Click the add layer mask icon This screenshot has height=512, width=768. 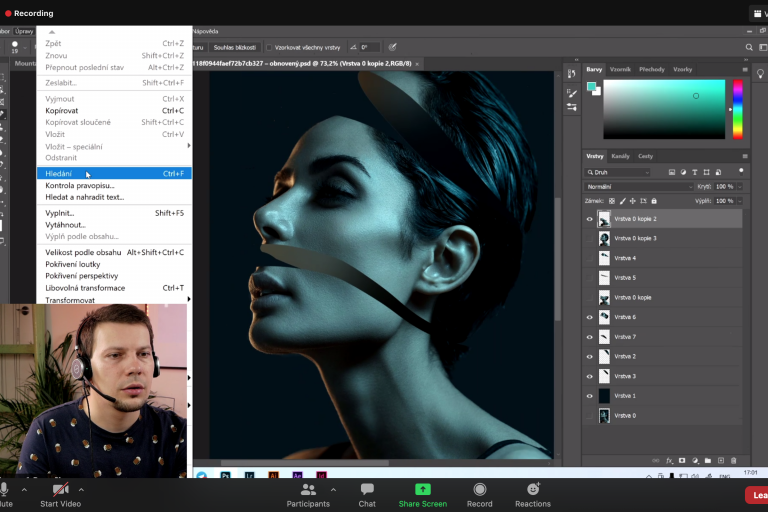point(682,460)
